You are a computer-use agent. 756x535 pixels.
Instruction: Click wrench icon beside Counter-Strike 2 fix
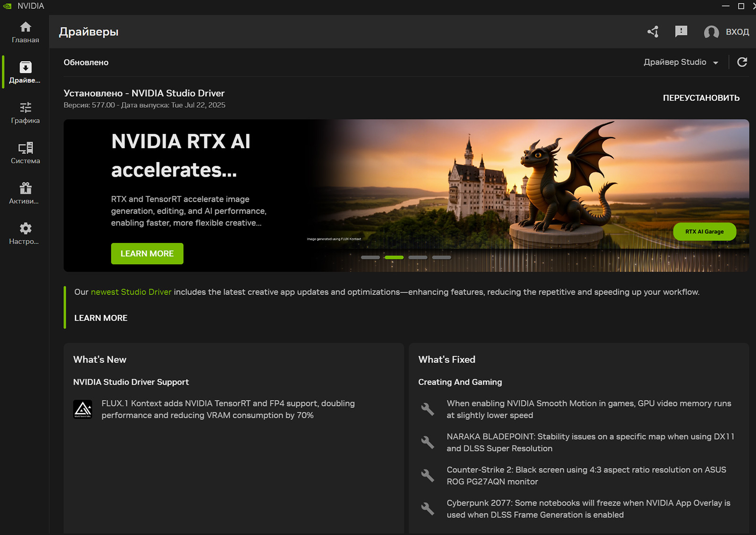click(428, 475)
